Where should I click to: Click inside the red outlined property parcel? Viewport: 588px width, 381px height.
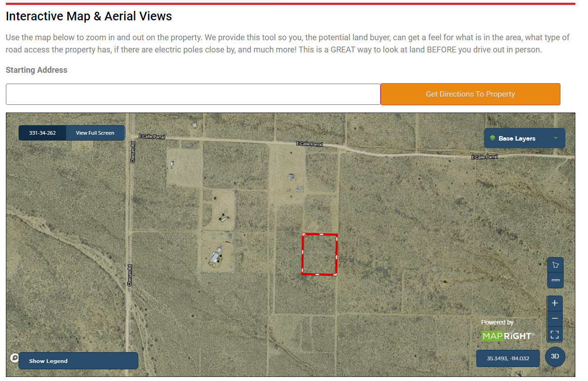[320, 254]
